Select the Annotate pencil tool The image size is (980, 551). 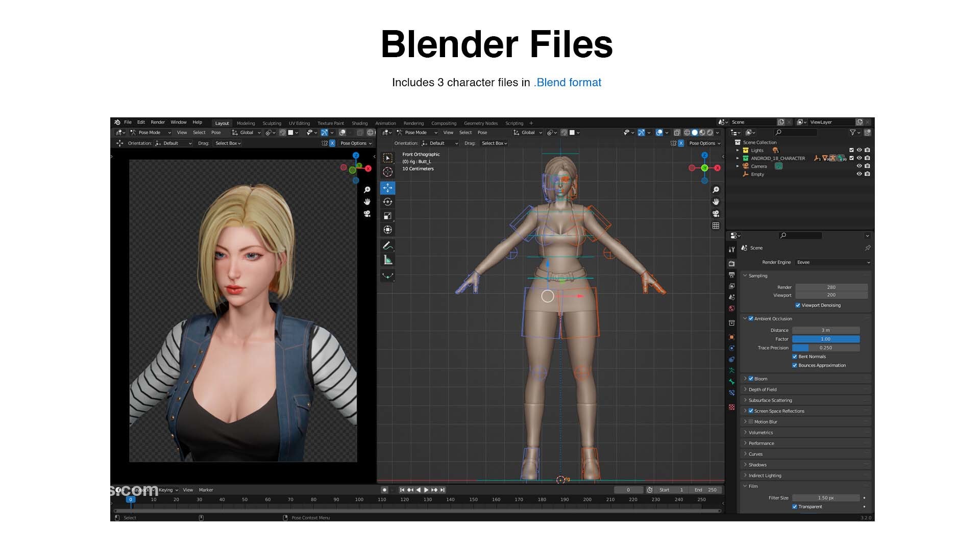point(387,246)
